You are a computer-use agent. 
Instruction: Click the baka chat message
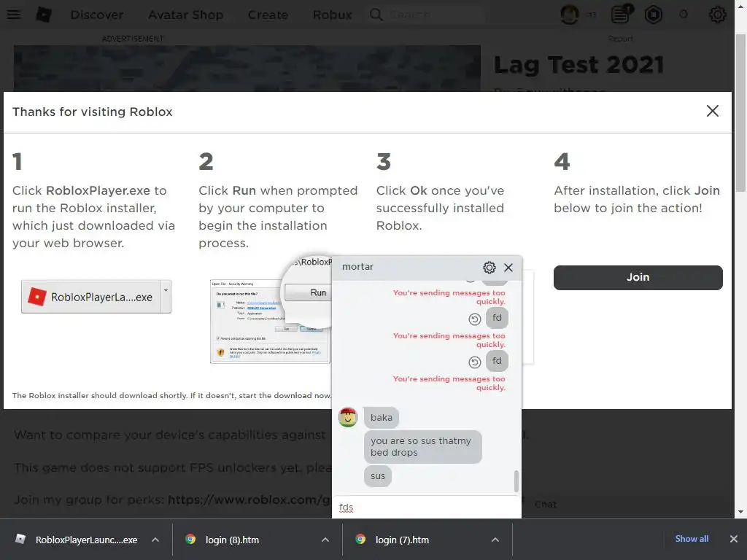click(x=381, y=418)
